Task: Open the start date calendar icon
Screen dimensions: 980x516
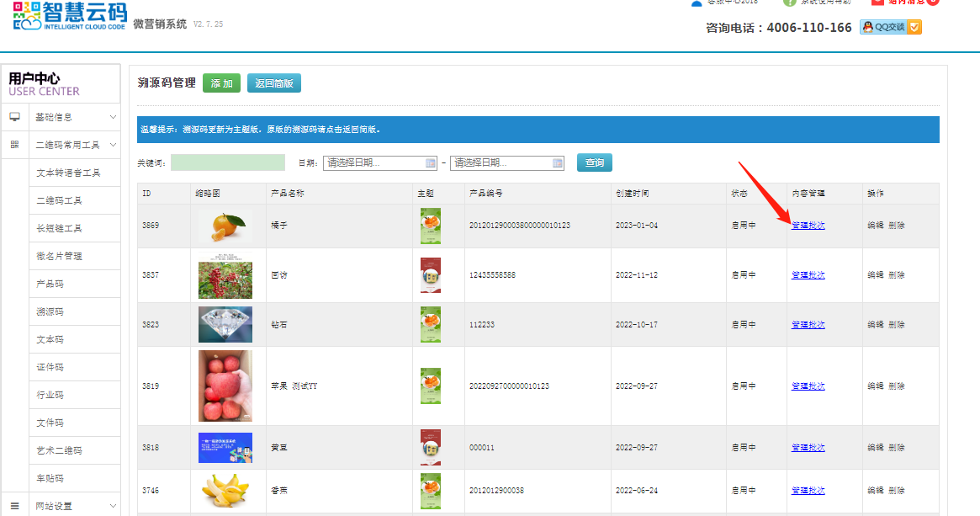Action: tap(431, 163)
